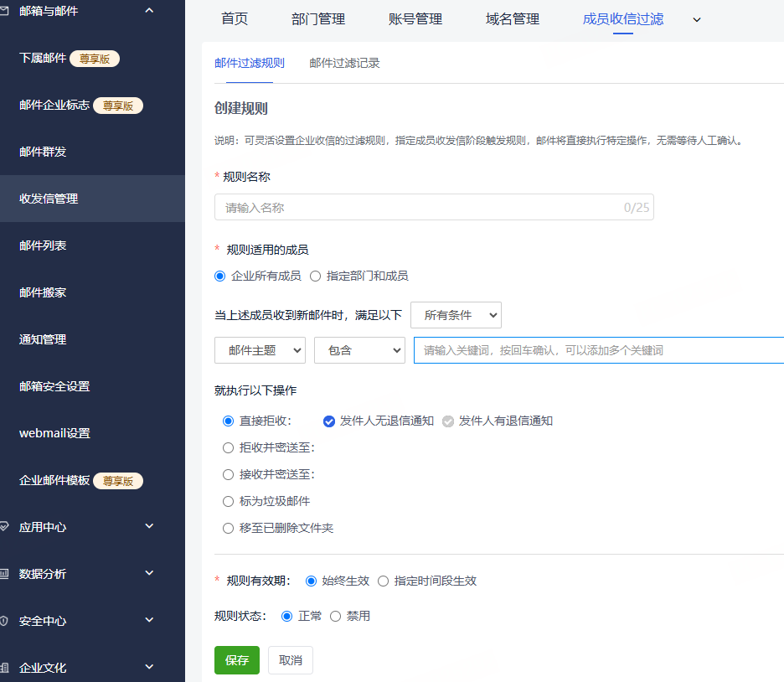Click the 取消 button
784x682 pixels.
tap(291, 660)
